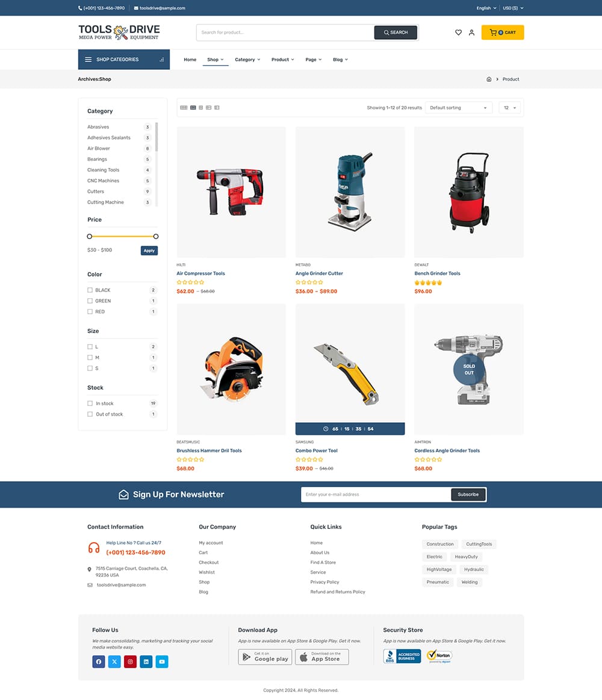Open the Facebook social icon

99,661
